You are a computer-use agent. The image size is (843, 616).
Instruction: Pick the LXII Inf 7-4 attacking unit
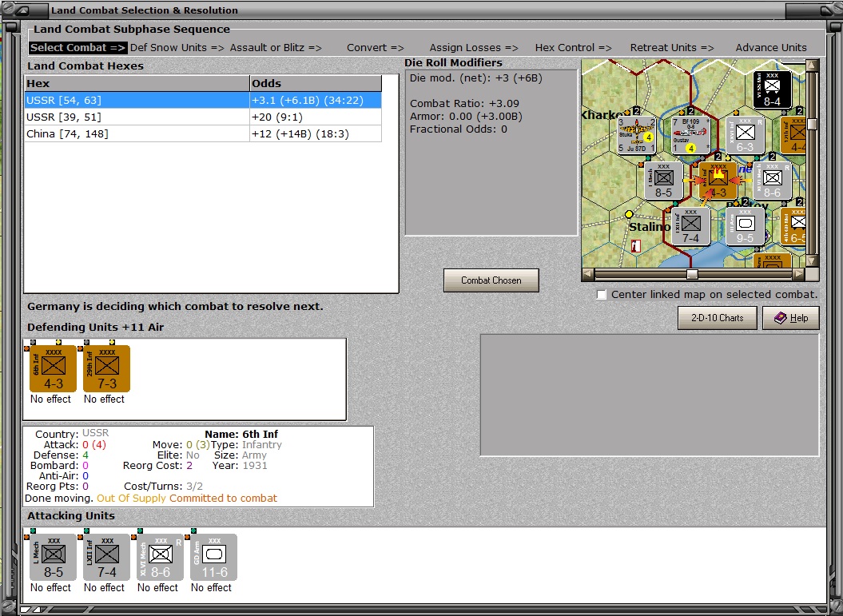[106, 558]
